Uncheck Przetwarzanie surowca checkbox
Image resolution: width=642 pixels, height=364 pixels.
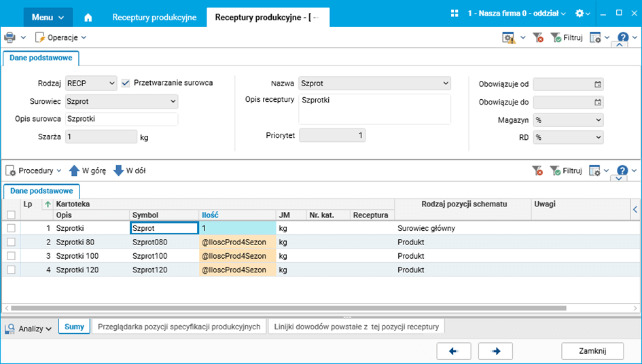(x=126, y=83)
